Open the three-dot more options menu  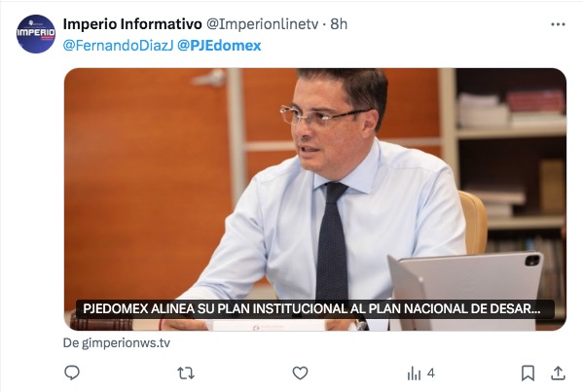[558, 24]
